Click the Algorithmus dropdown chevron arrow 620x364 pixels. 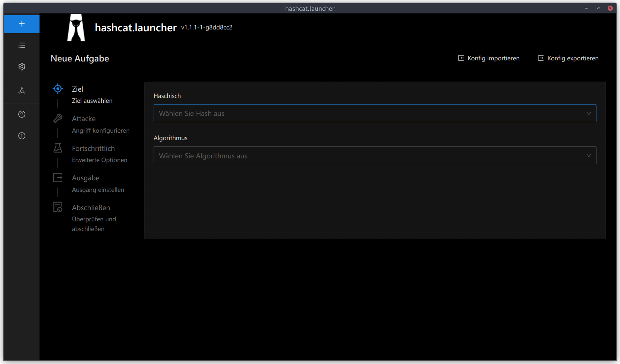pos(589,155)
